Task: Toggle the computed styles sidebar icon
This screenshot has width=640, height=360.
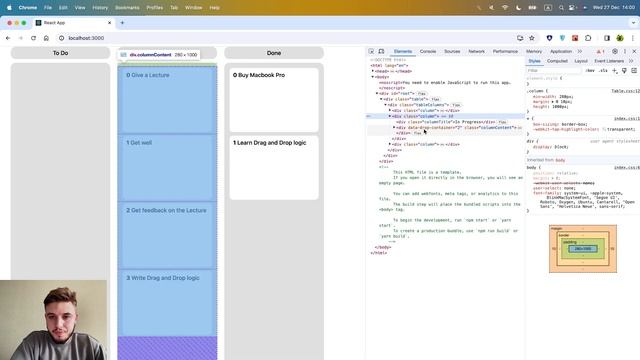Action: point(634,71)
